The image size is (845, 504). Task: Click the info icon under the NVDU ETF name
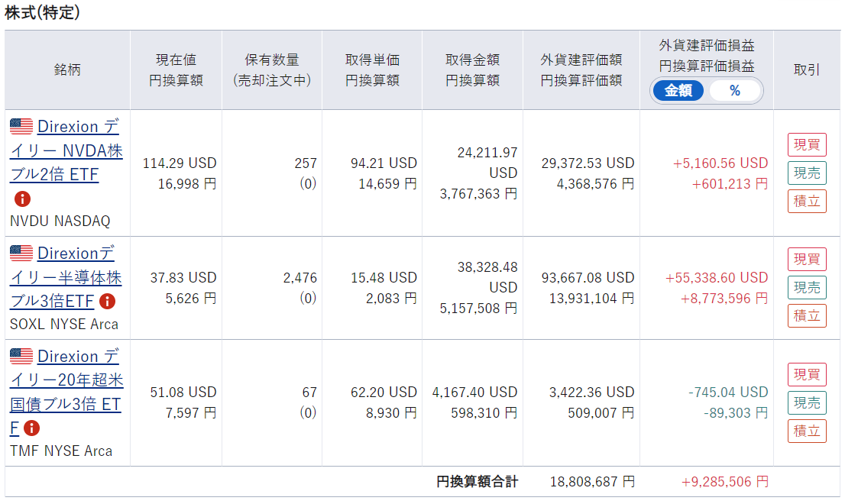pos(22,199)
